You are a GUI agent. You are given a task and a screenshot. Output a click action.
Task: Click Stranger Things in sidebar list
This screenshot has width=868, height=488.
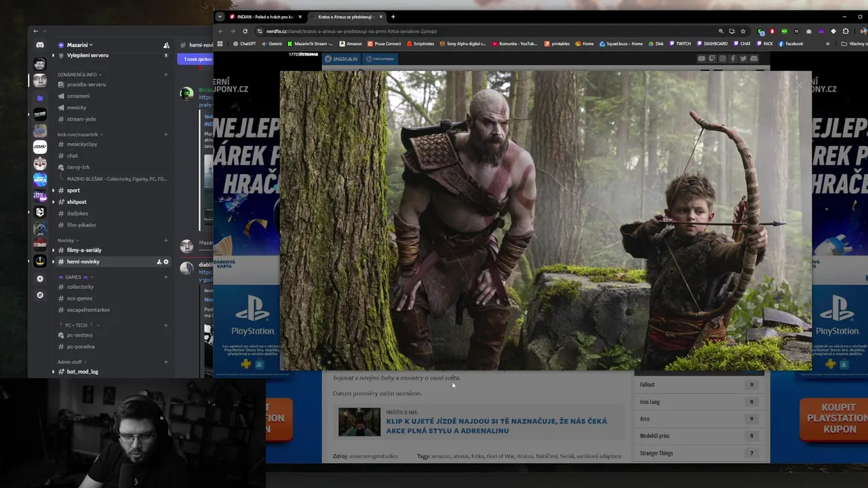click(656, 453)
